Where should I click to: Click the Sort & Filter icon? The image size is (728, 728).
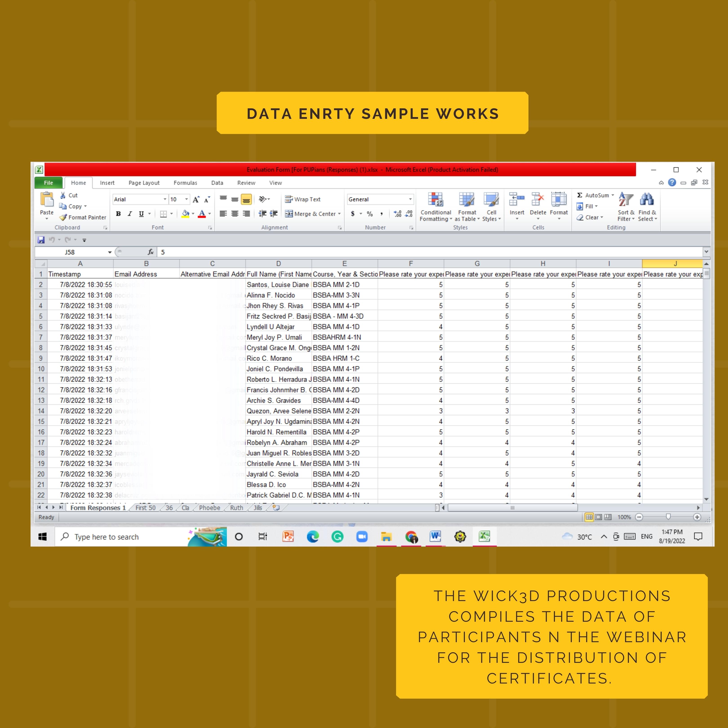point(626,200)
